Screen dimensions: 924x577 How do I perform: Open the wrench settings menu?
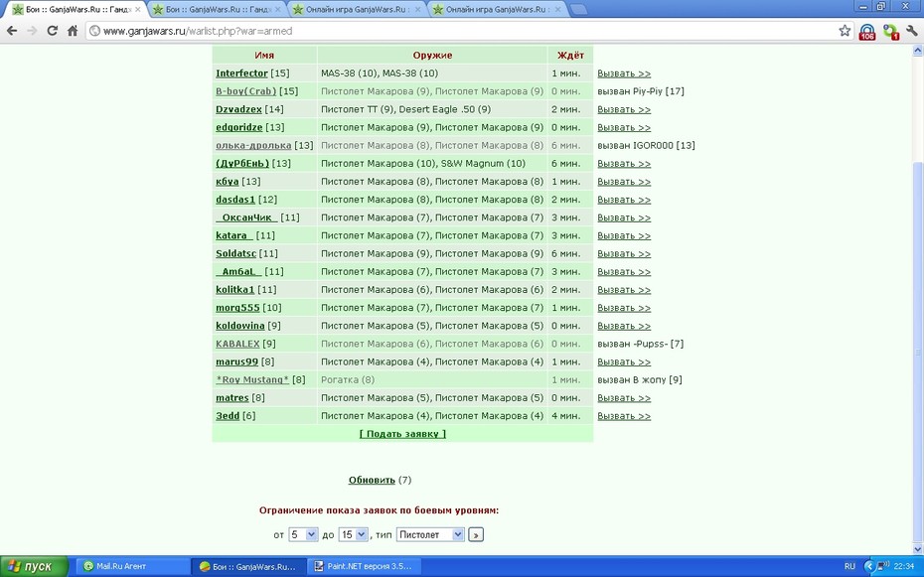[912, 31]
